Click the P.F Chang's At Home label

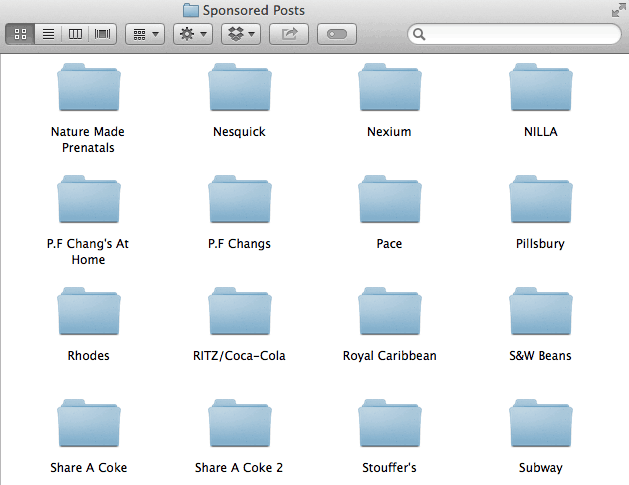88,252
